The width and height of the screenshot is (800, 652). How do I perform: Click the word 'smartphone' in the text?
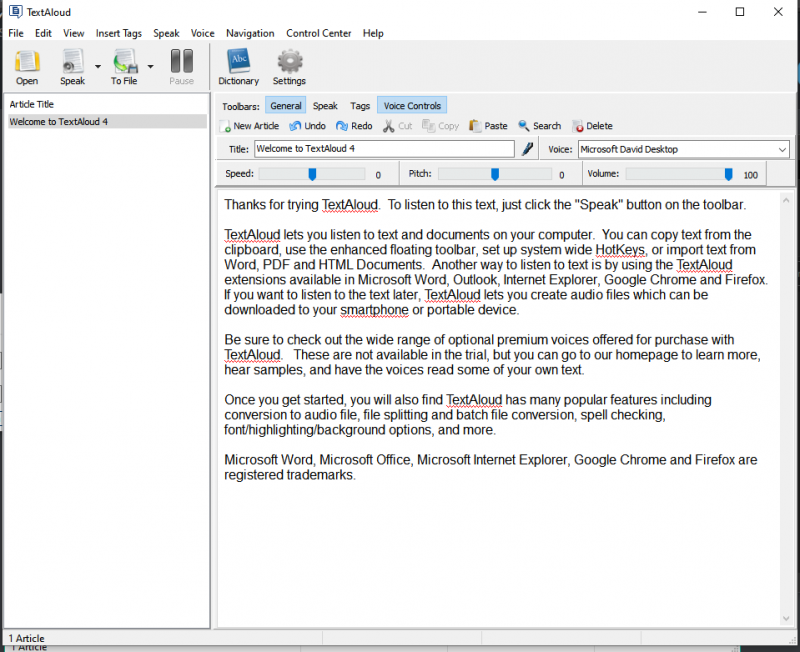pos(374,310)
